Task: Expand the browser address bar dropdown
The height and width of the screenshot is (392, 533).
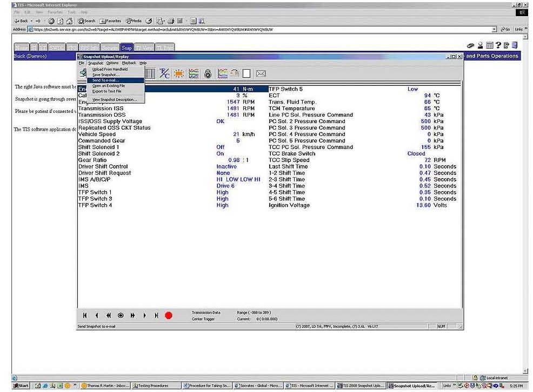Action: click(494, 29)
